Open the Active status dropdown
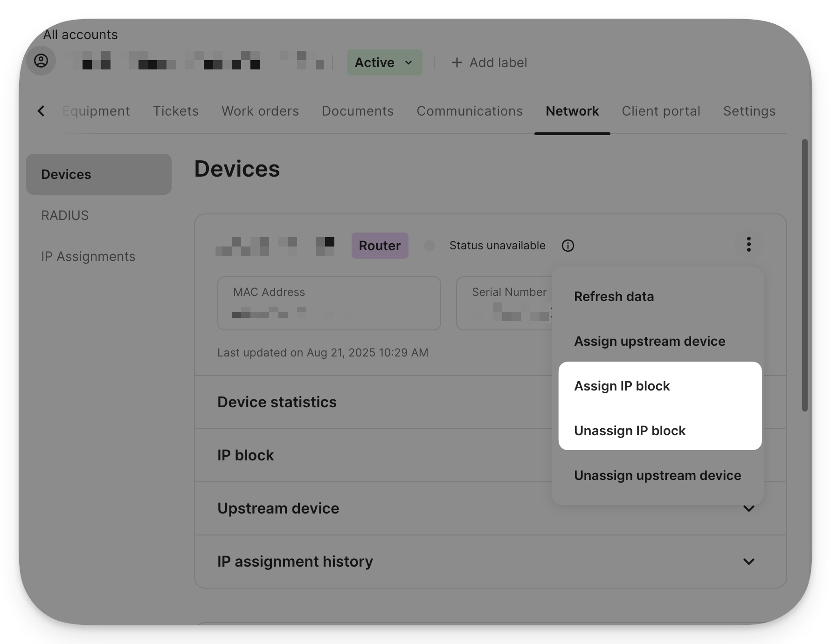 click(384, 62)
